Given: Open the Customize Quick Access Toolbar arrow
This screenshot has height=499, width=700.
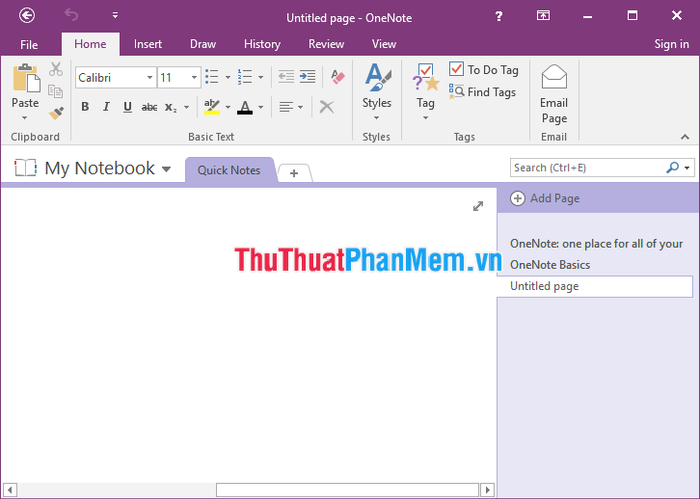Looking at the screenshot, I should pos(115,15).
